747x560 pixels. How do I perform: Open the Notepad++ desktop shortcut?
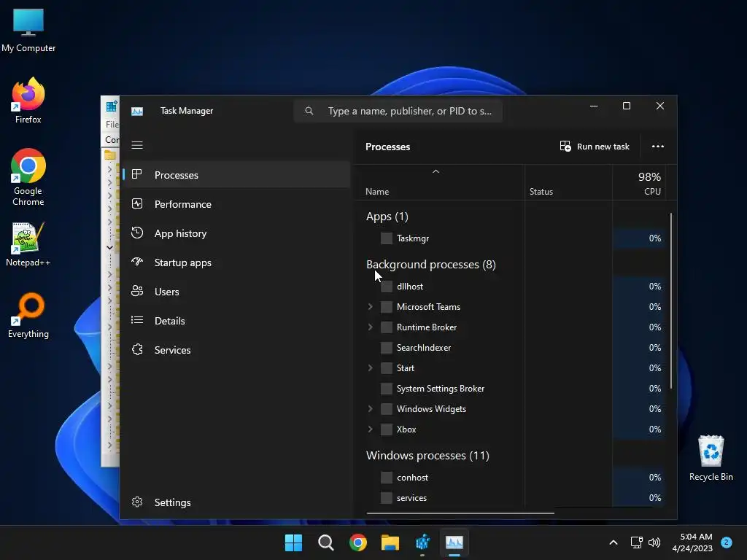pyautogui.click(x=28, y=244)
